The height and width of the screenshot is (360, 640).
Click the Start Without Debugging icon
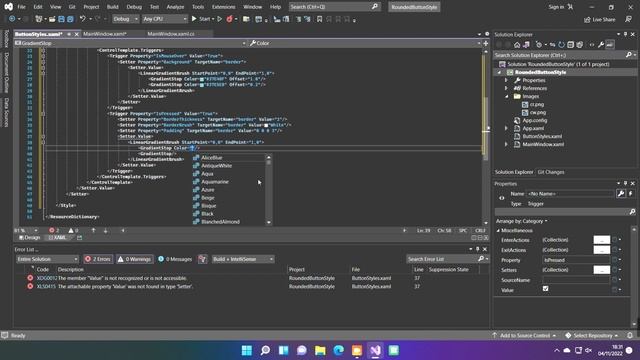220,19
